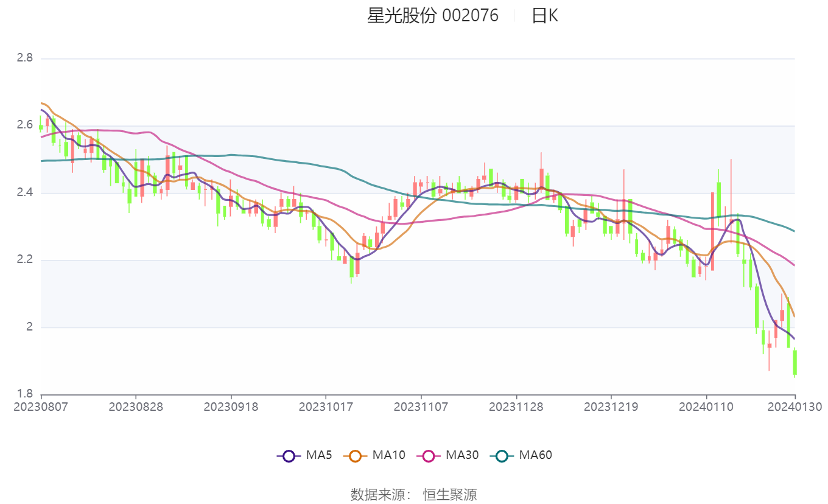
Task: Toggle the MA5 legend marker
Action: pos(289,455)
